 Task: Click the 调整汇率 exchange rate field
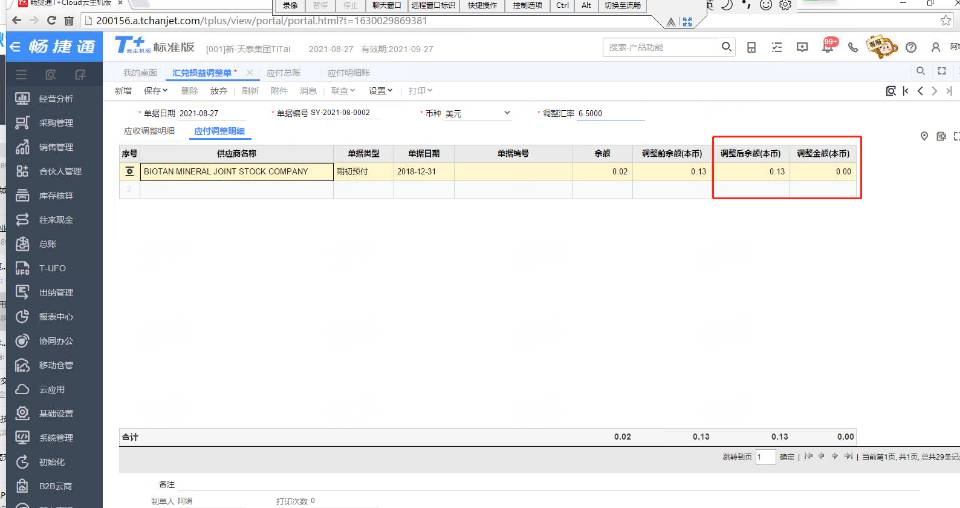pyautogui.click(x=610, y=113)
